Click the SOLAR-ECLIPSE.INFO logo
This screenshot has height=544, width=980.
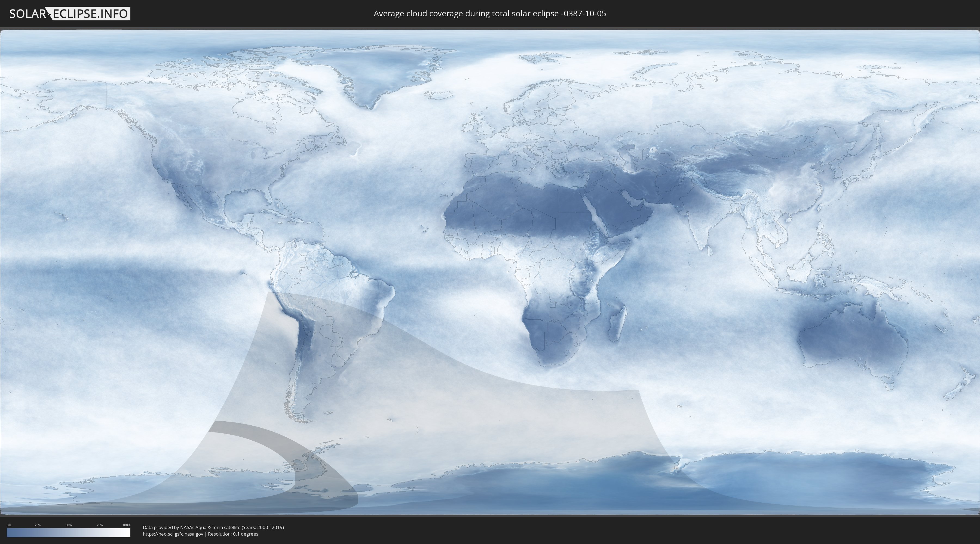pyautogui.click(x=70, y=14)
